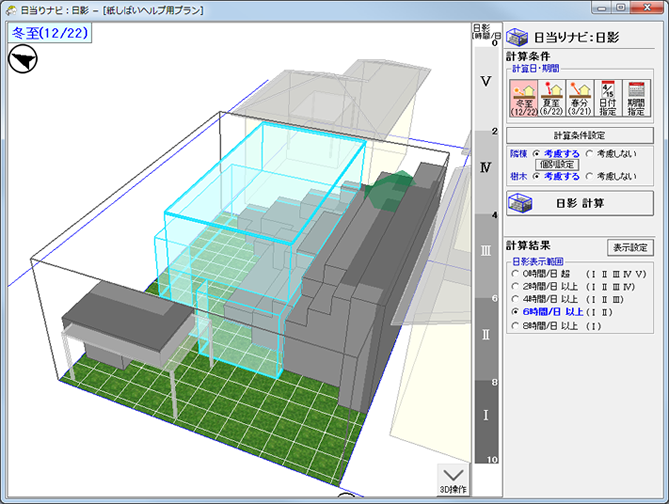Set 樹木 to 考慮しない
669x504 pixels.
[611, 176]
